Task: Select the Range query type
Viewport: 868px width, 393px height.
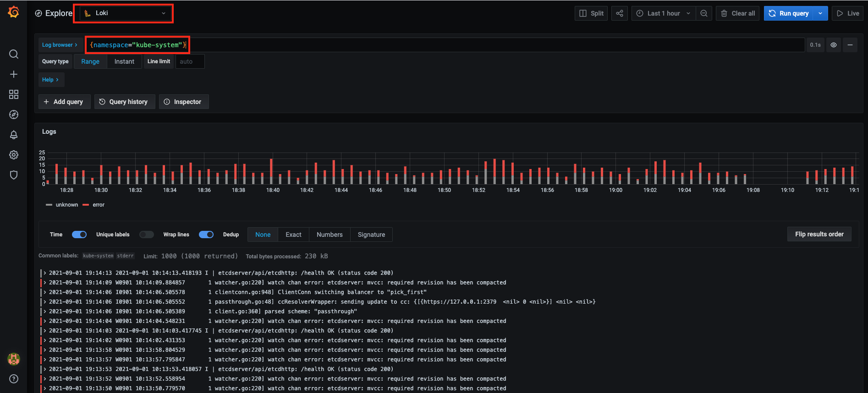Action: (90, 61)
